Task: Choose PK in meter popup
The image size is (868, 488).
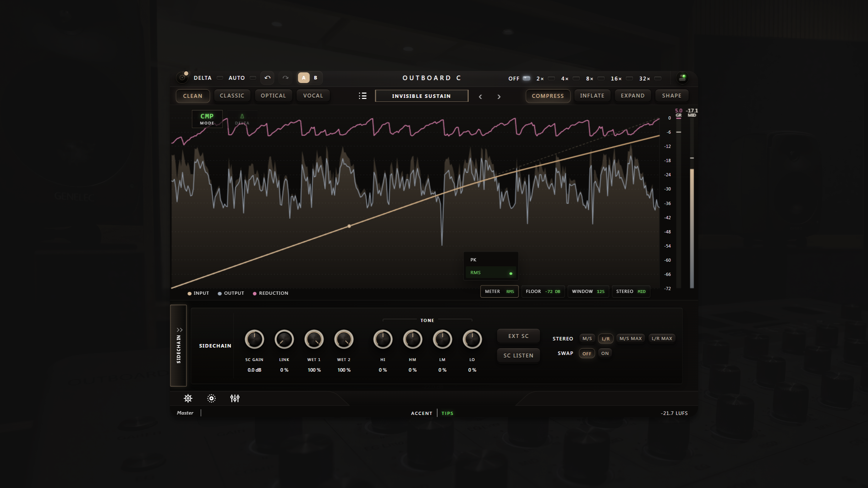Action: [491, 260]
